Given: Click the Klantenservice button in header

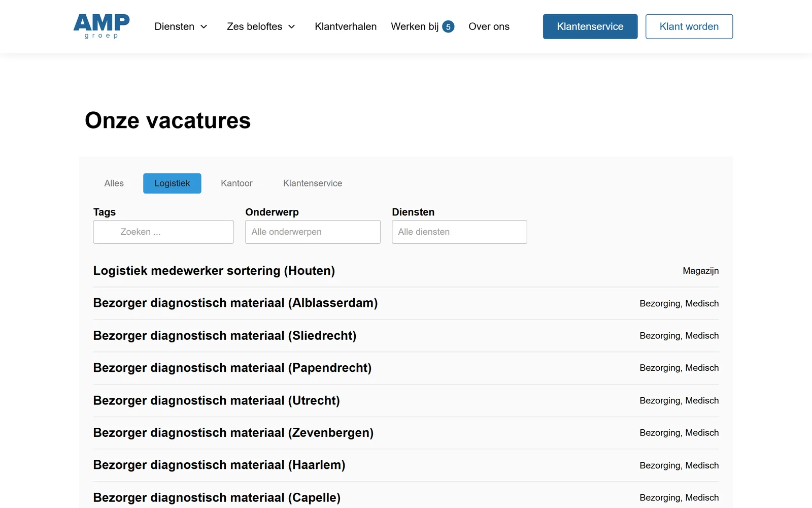Looking at the screenshot, I should click(590, 26).
